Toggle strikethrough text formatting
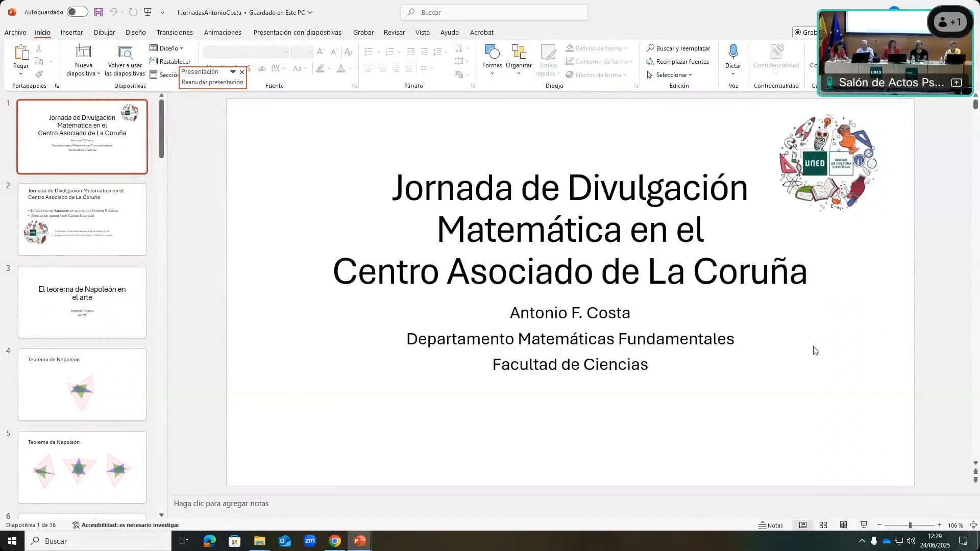This screenshot has height=551, width=980. (262, 68)
